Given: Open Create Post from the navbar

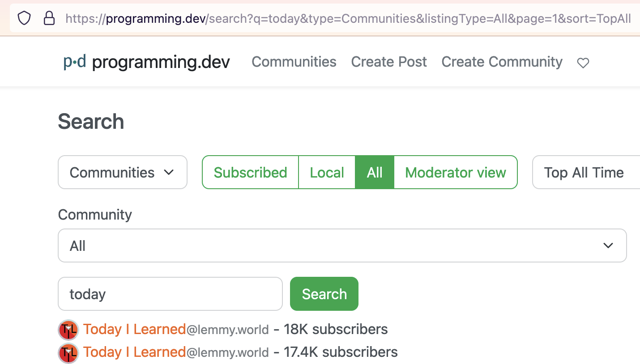Looking at the screenshot, I should [389, 62].
